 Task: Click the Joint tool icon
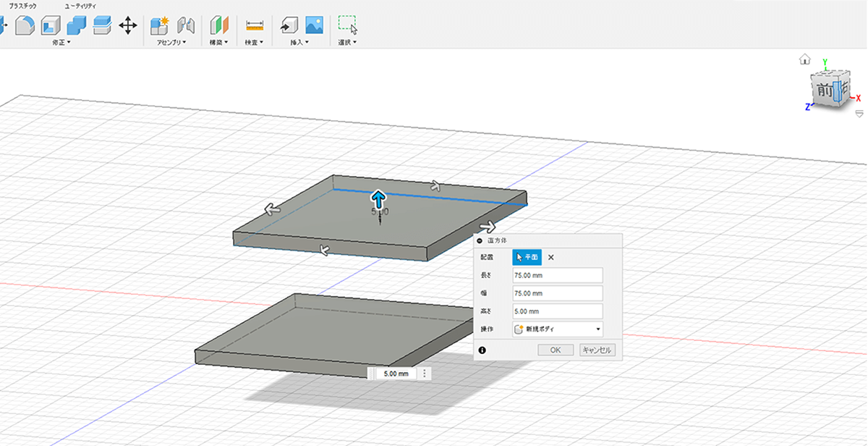(186, 26)
